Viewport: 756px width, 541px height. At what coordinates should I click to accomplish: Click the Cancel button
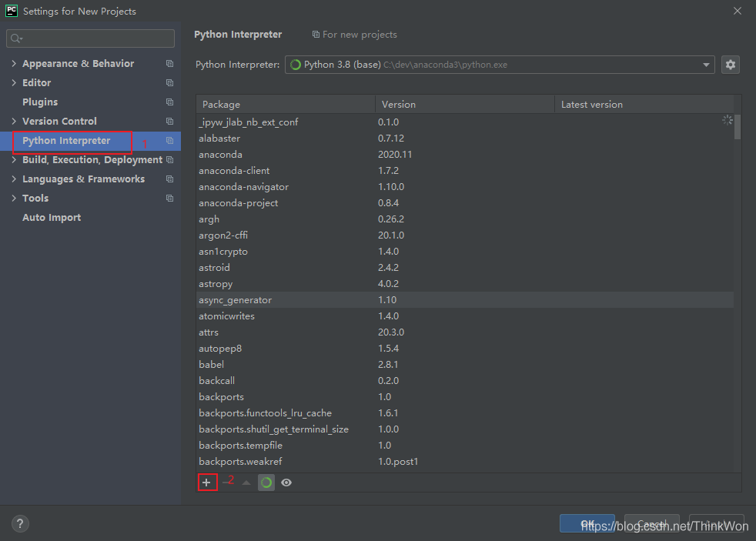[x=651, y=524]
